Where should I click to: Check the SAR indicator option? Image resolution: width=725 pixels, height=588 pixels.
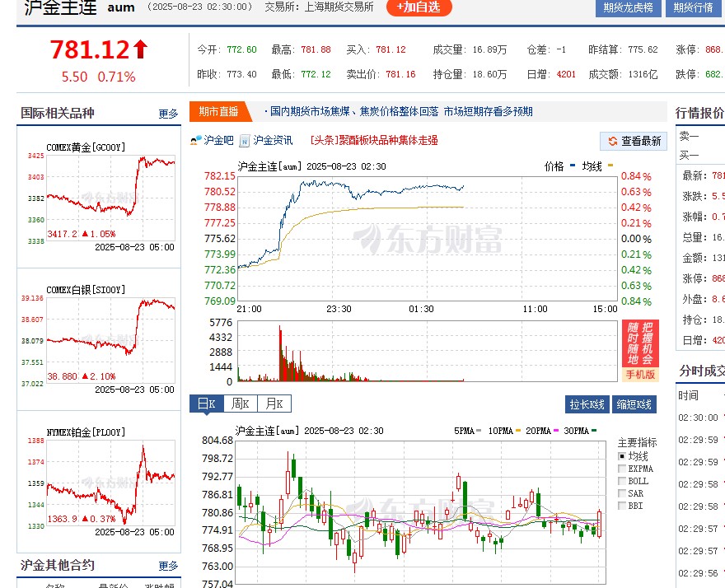point(623,493)
